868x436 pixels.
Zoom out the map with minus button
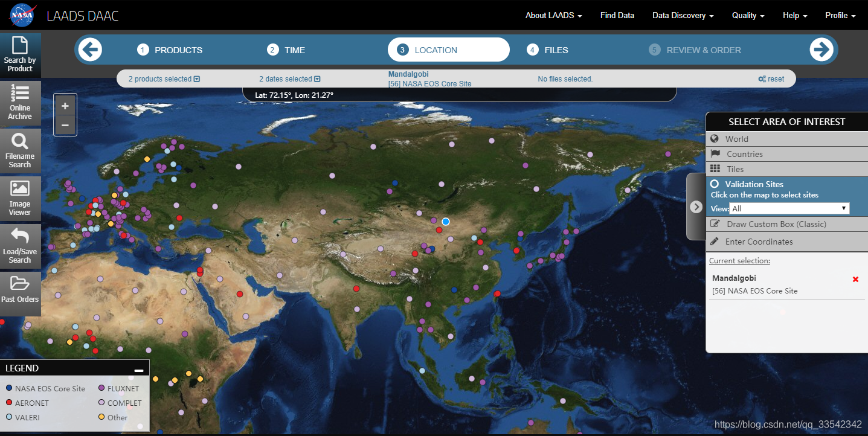click(x=65, y=126)
